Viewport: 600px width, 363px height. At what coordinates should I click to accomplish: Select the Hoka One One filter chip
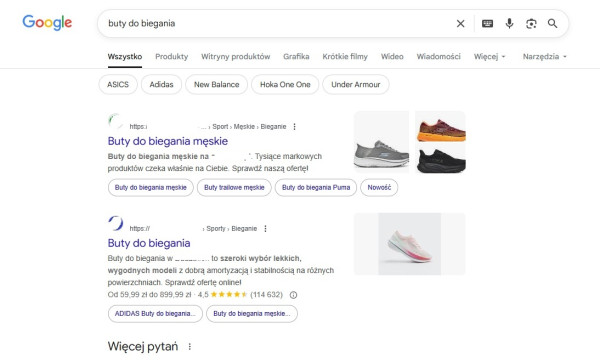[285, 85]
